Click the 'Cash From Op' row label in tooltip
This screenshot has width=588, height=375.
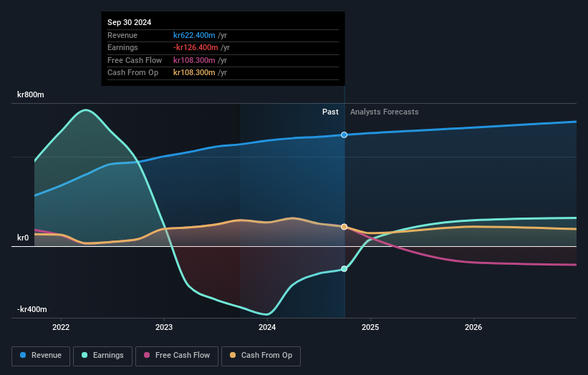point(132,73)
